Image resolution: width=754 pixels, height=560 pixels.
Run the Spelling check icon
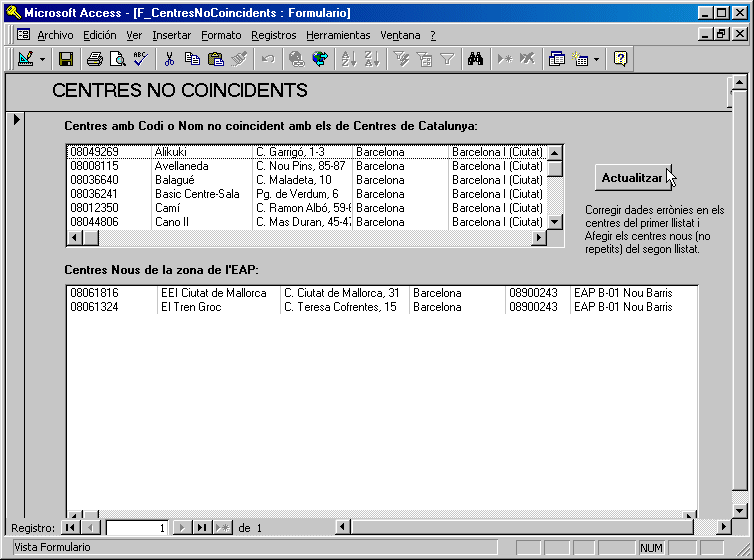coord(141,59)
